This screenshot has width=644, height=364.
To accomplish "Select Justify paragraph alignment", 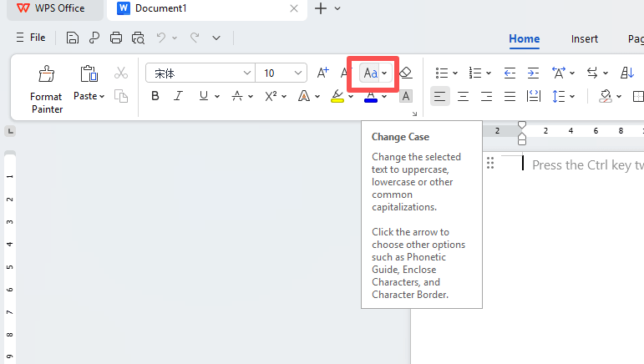I will coord(510,97).
